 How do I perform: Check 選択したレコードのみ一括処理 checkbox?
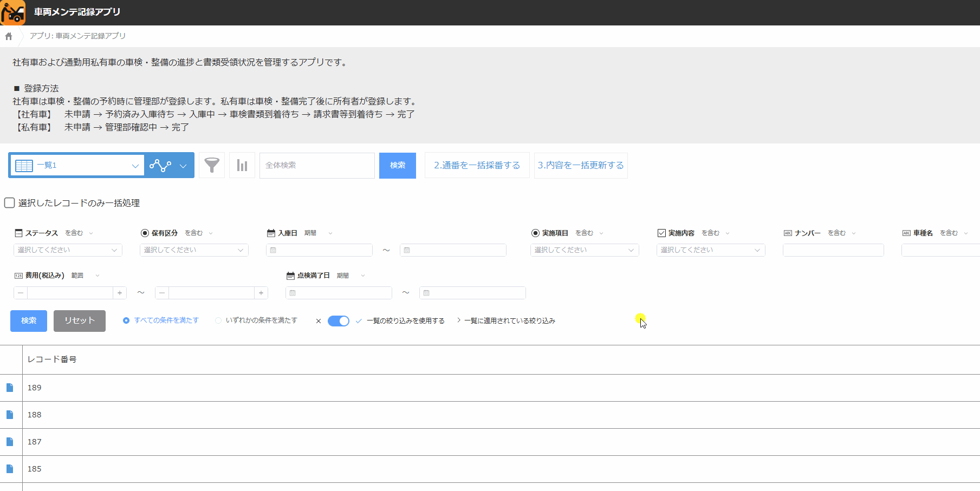[x=10, y=203]
